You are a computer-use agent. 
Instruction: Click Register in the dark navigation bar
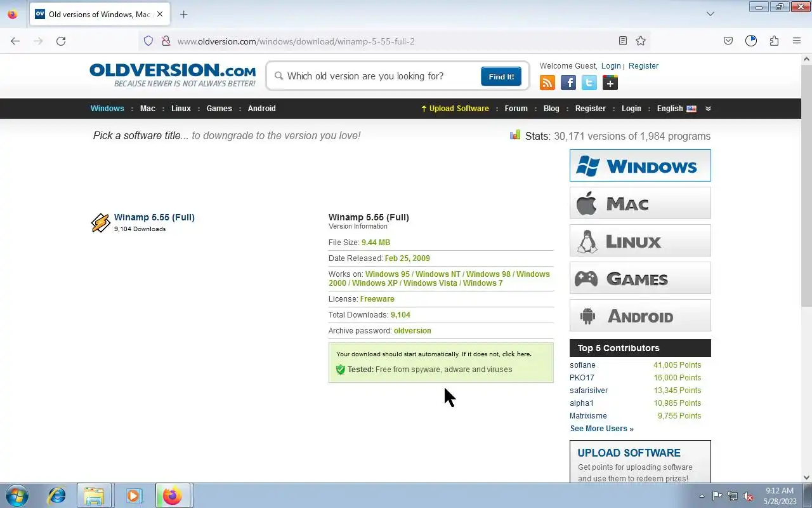591,109
